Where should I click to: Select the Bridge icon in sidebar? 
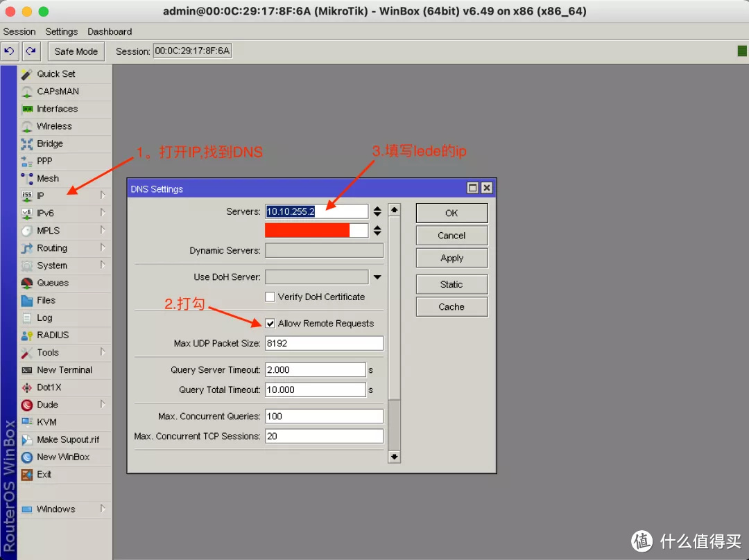(27, 144)
